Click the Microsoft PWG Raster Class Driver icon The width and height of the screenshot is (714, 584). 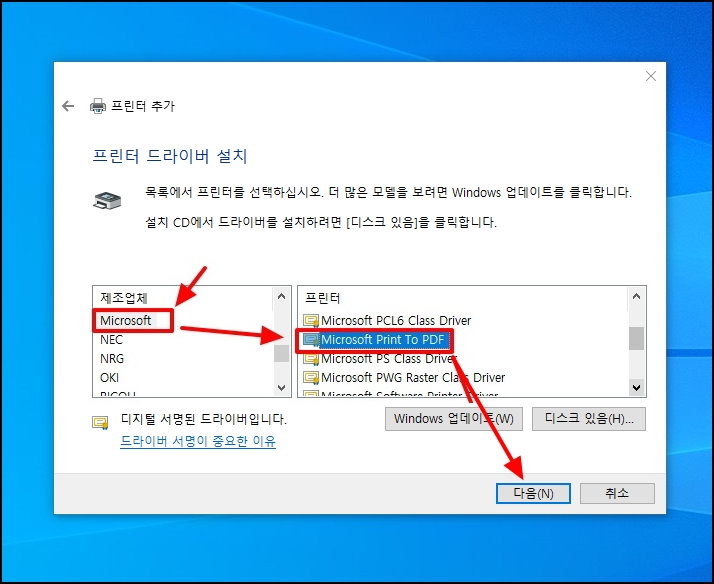pos(311,378)
